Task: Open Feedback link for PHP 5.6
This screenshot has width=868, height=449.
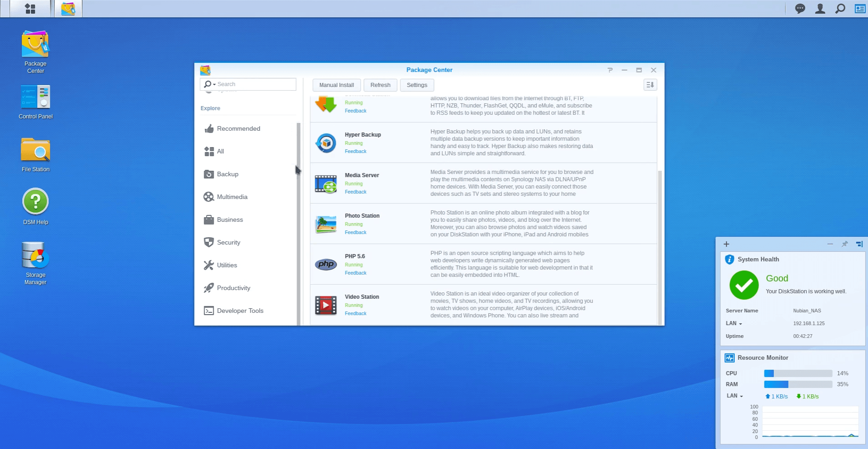Action: [355, 273]
